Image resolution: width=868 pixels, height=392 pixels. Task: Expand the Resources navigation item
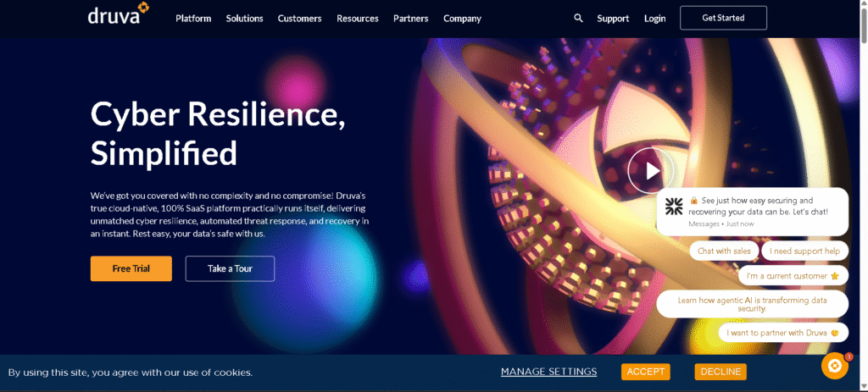coord(358,19)
